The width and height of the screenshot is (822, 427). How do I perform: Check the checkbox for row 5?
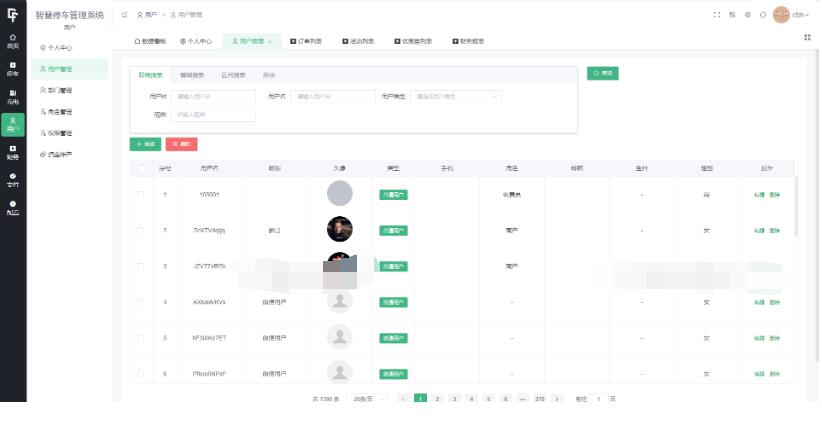click(x=140, y=338)
